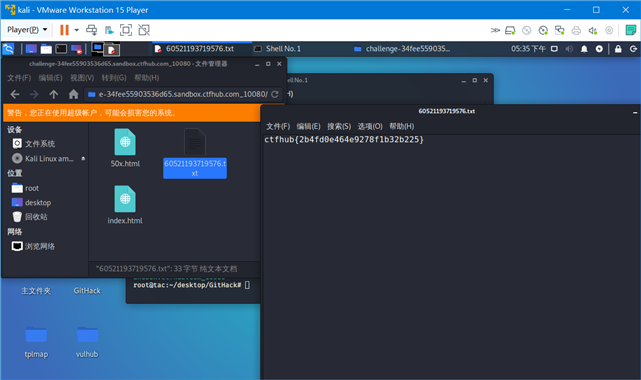The height and width of the screenshot is (380, 641).
Task: Reload the folder with the refresh icon
Action: [x=275, y=94]
